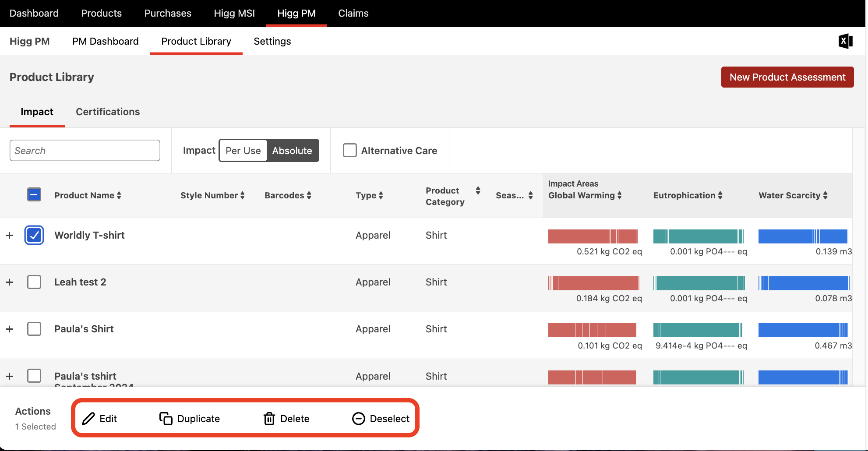Open the Products menu
868x451 pixels.
pyautogui.click(x=102, y=13)
